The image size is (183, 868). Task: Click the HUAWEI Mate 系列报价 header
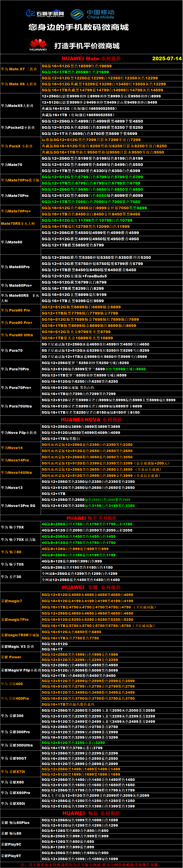(91, 59)
